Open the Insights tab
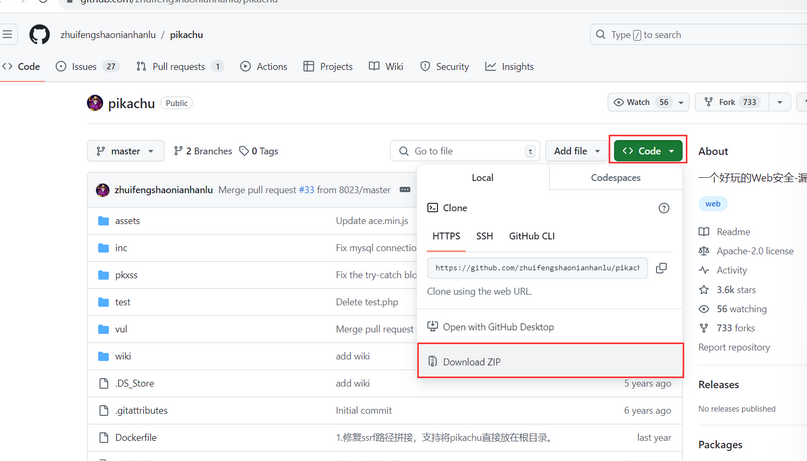The width and height of the screenshot is (807, 461). (x=510, y=66)
